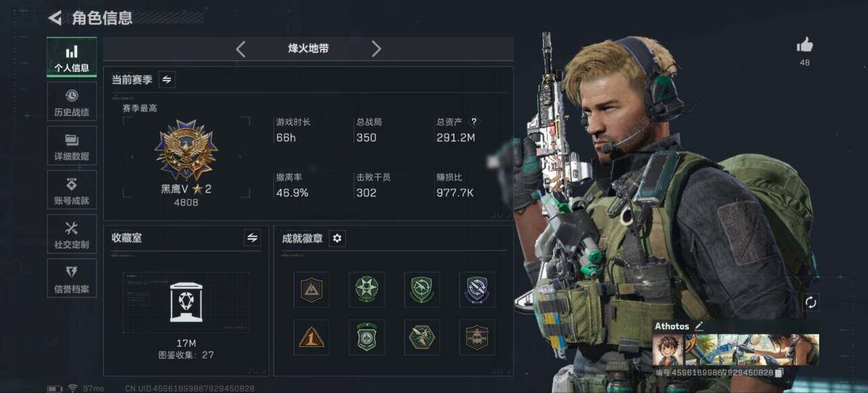Open 信誉档案 reputation section

pos(72,278)
